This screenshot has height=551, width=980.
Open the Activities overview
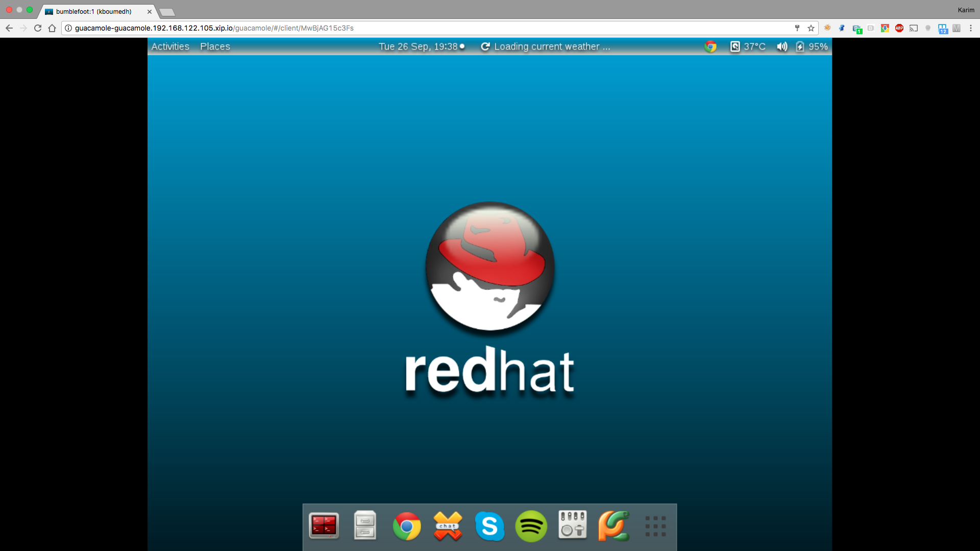point(170,46)
